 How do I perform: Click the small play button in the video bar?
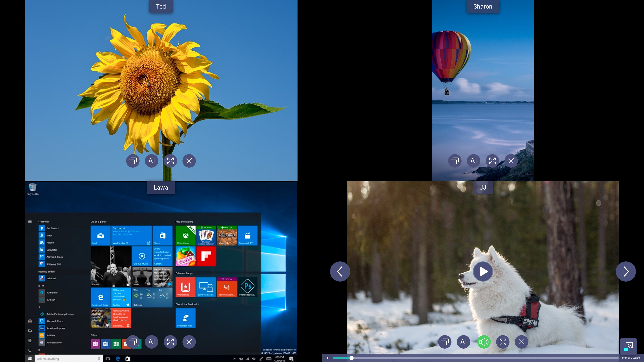(x=328, y=358)
